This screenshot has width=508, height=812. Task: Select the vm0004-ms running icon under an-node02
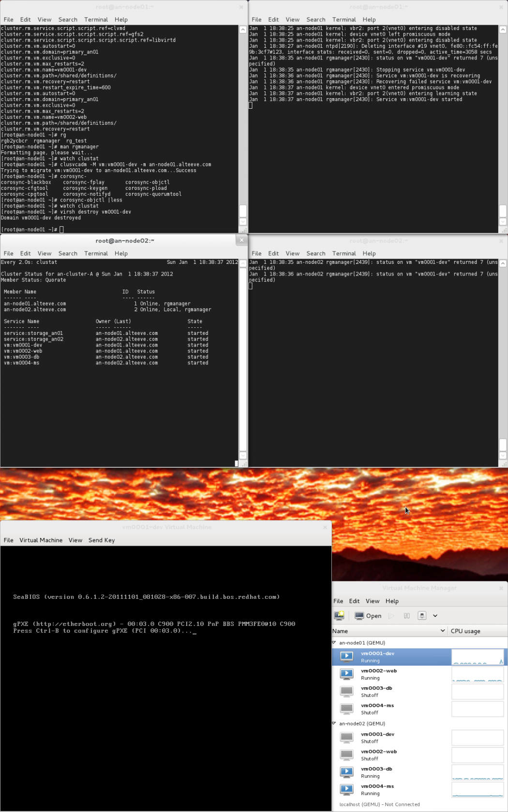(x=346, y=789)
